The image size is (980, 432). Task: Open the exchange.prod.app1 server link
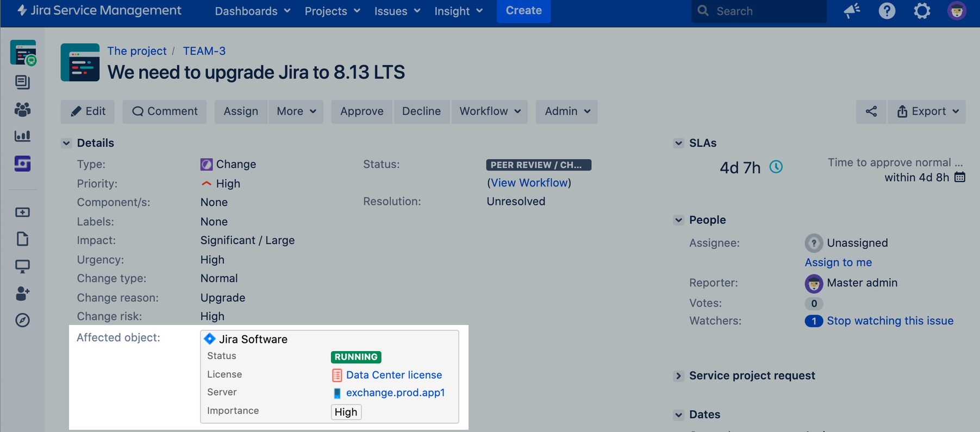click(x=395, y=392)
